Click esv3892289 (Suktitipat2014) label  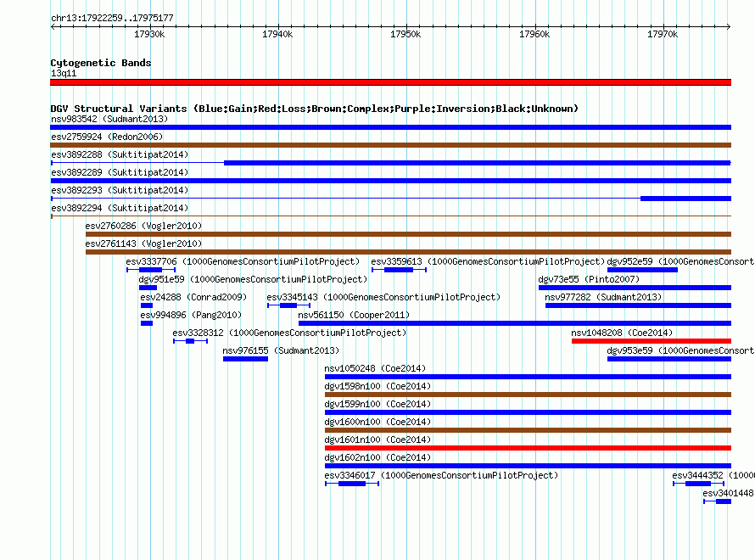coord(120,172)
